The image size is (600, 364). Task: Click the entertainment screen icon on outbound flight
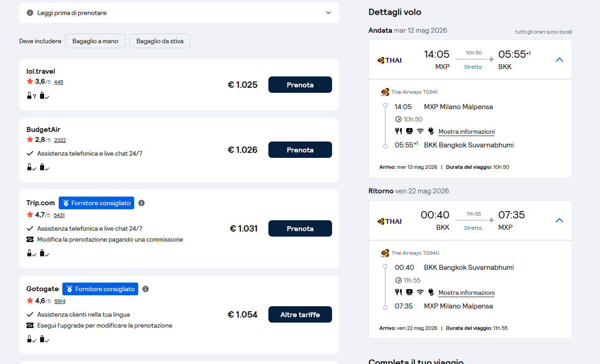[x=409, y=131]
